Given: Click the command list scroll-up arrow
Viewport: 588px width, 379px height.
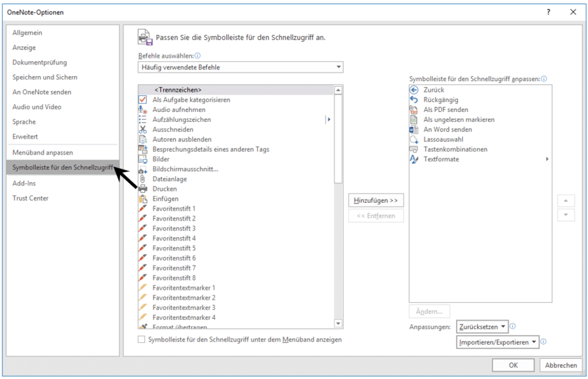Looking at the screenshot, I should [338, 90].
